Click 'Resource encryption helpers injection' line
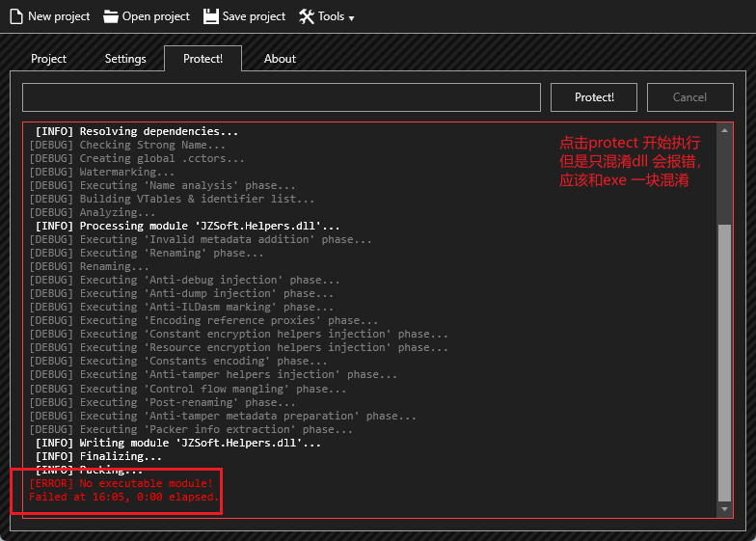Screen dimensions: 756x541 (239, 347)
